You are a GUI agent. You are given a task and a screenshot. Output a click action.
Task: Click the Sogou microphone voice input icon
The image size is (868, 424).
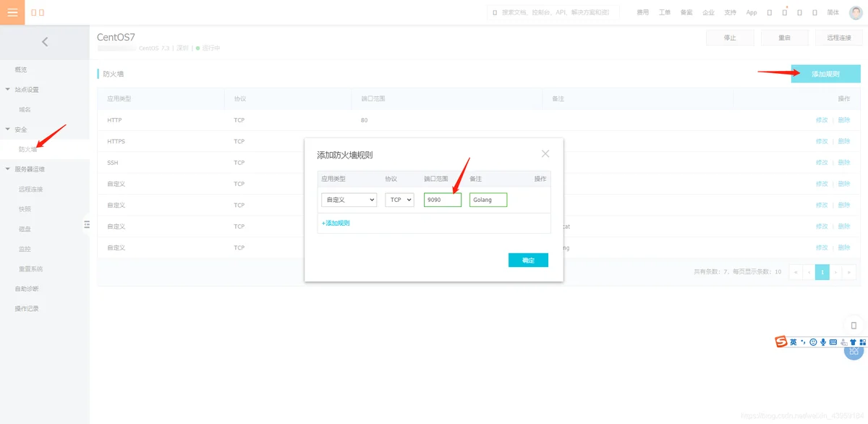coord(823,342)
